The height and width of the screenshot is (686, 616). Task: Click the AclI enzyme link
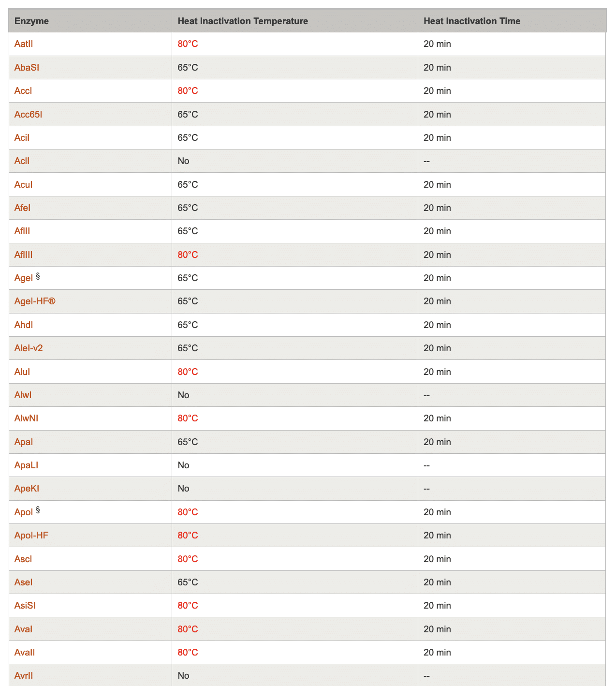(22, 161)
